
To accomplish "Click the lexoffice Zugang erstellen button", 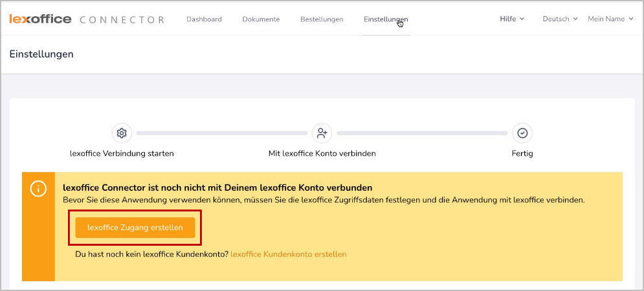I will click(x=135, y=228).
